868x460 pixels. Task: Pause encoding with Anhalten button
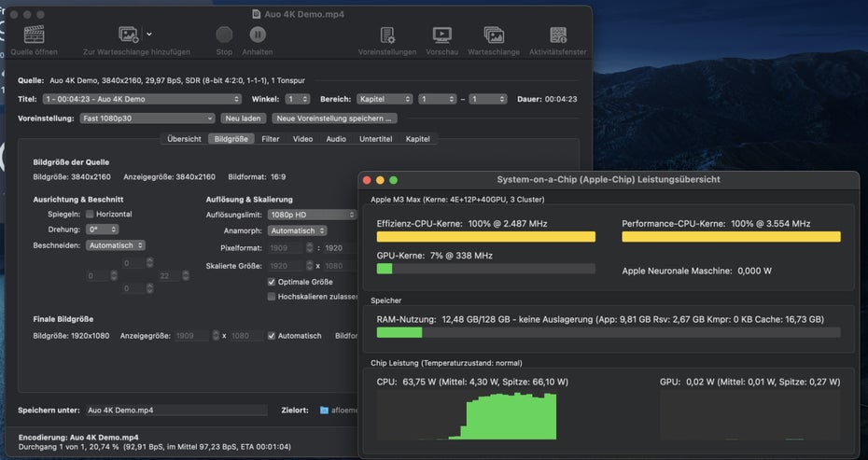[258, 35]
